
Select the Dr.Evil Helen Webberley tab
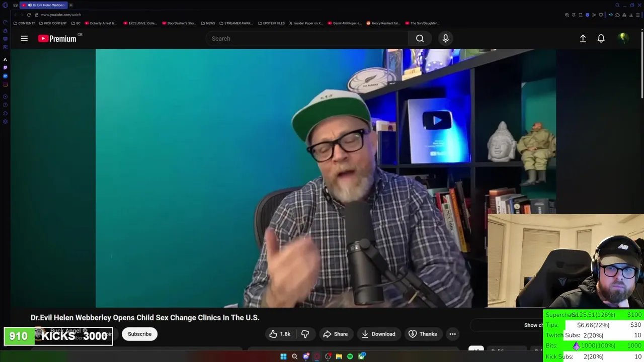(44, 5)
